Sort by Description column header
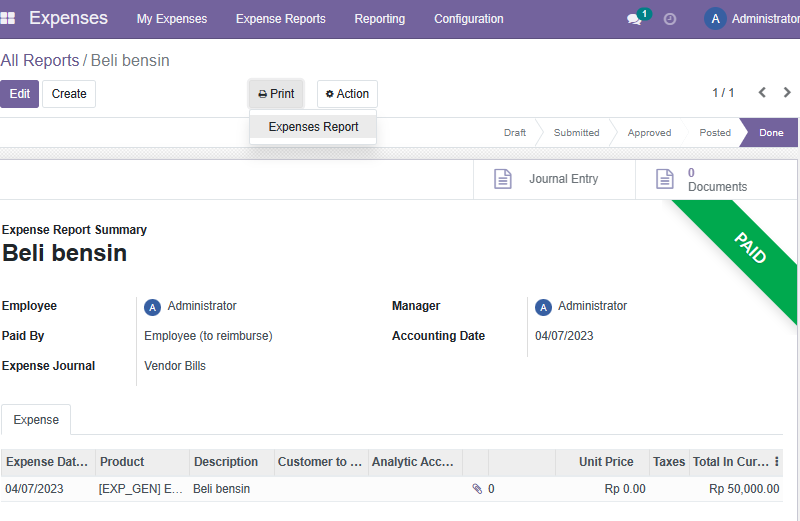 click(x=232, y=462)
